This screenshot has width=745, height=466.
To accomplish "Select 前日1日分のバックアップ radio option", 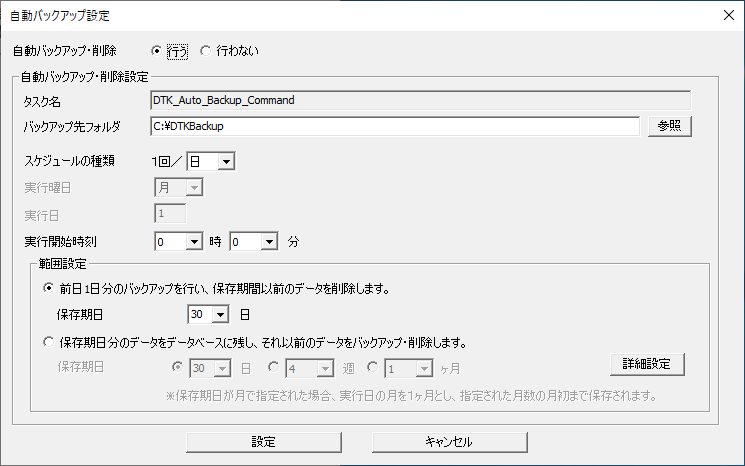I will pyautogui.click(x=48, y=288).
